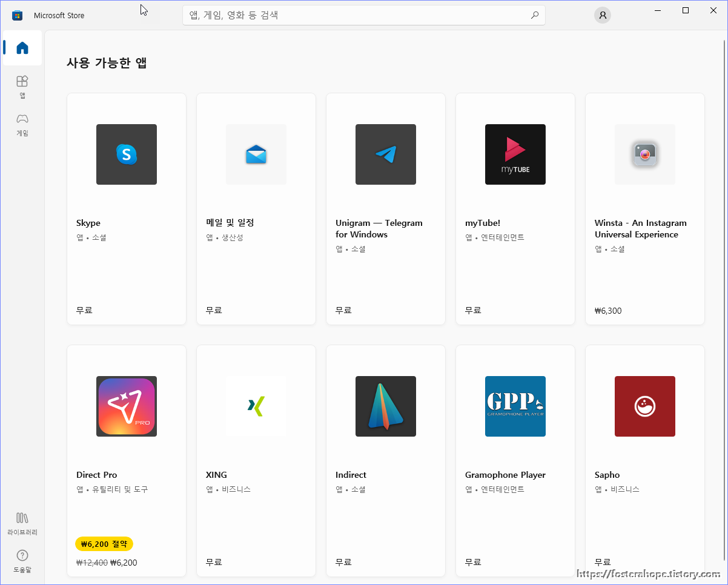Open the Indirect title text

pos(351,475)
